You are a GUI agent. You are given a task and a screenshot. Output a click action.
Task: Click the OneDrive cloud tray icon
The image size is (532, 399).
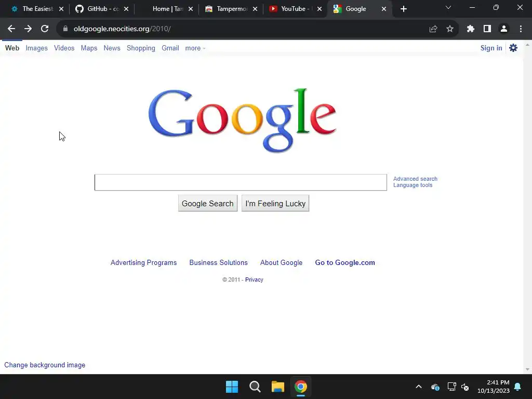[435, 387]
